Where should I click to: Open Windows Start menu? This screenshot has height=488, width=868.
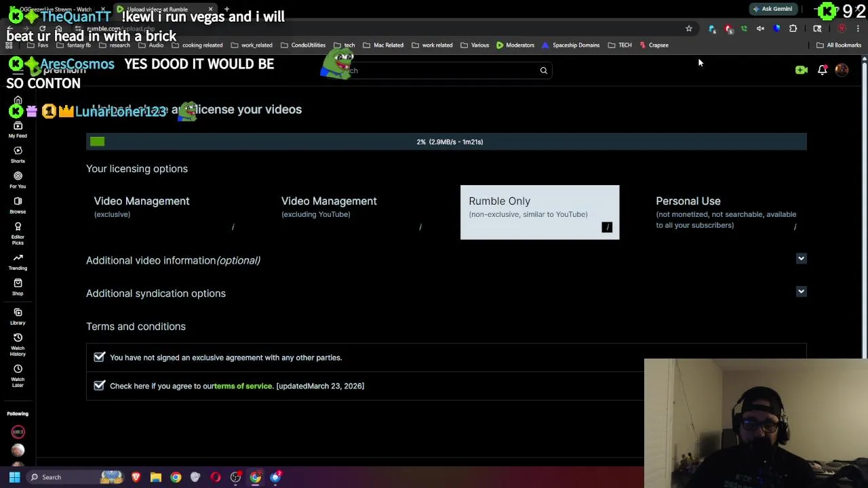(x=14, y=477)
